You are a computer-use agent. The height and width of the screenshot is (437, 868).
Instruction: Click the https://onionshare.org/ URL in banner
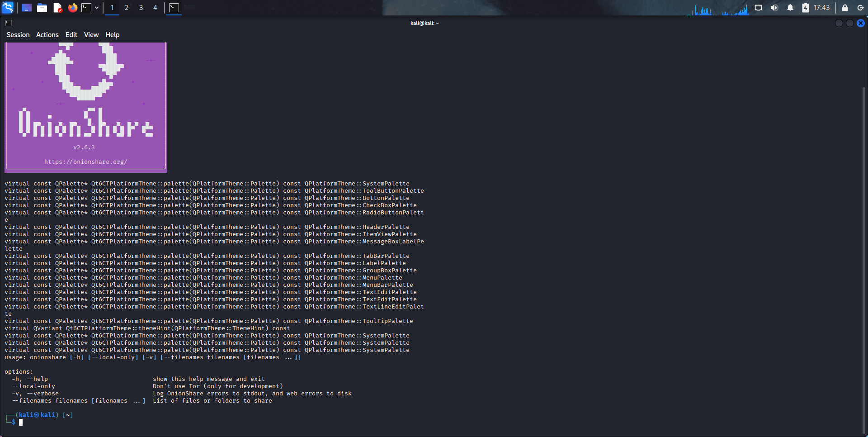(86, 162)
